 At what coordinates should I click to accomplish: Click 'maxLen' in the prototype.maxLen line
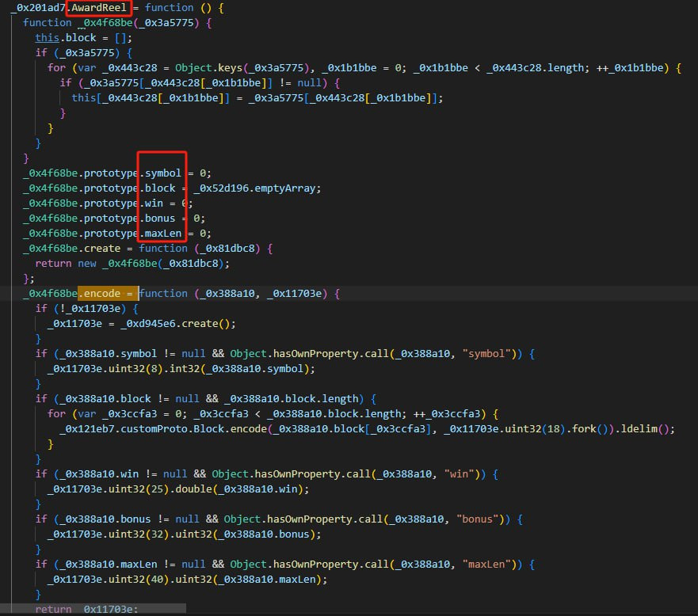coord(163,234)
